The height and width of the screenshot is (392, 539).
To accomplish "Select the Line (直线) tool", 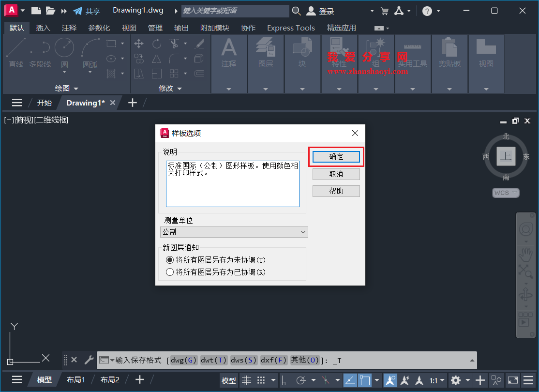I will (x=16, y=53).
